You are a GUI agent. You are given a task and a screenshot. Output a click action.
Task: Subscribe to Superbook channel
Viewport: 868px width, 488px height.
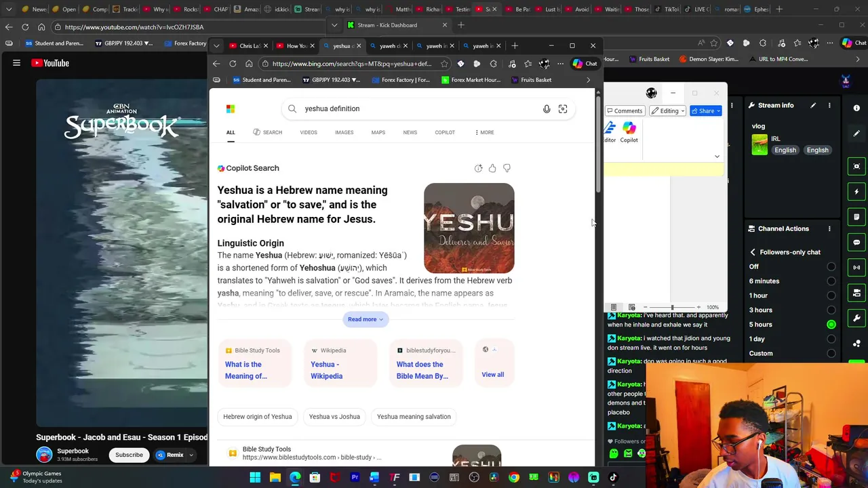(x=129, y=455)
